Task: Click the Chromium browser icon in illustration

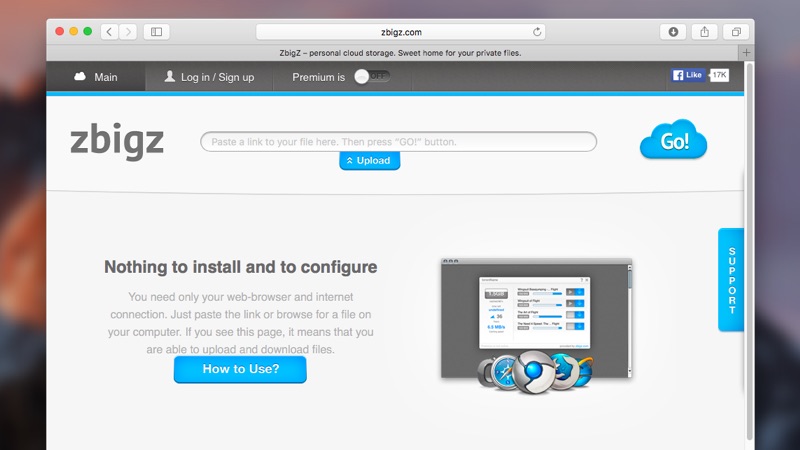Action: pyautogui.click(x=533, y=372)
